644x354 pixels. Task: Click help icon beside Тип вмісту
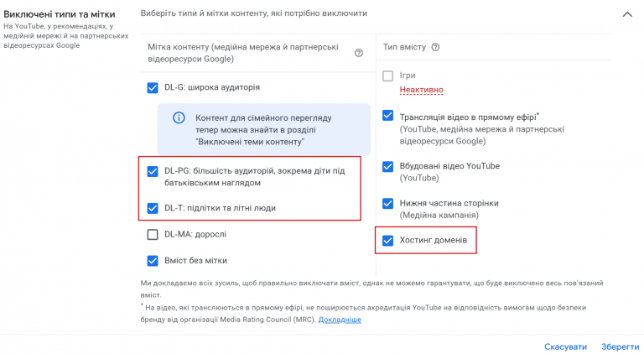click(x=435, y=47)
